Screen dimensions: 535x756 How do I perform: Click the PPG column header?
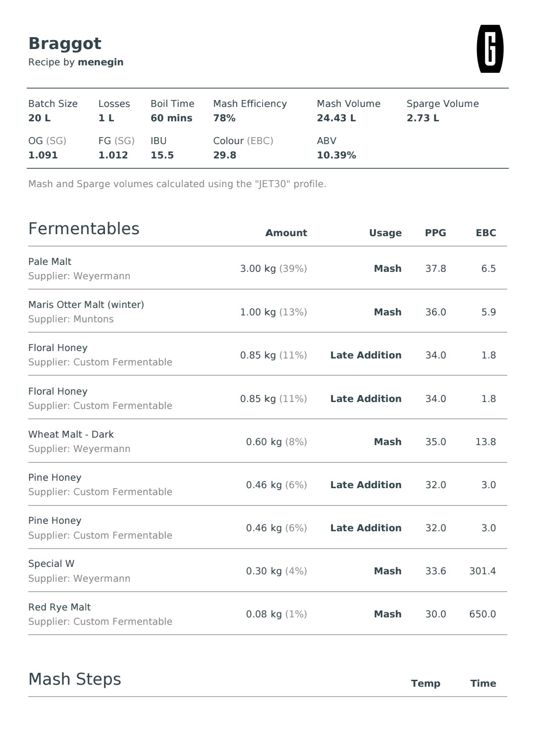click(435, 233)
